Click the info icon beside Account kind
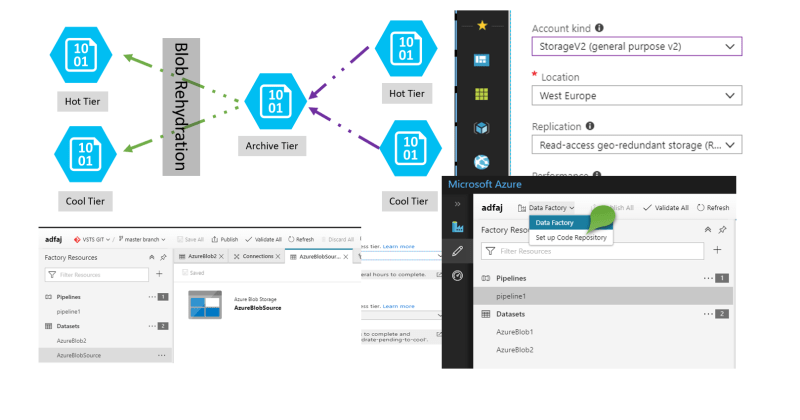 598,28
